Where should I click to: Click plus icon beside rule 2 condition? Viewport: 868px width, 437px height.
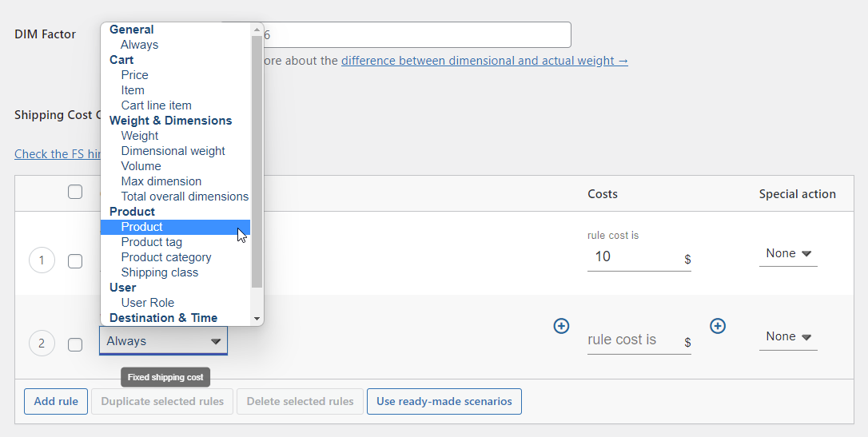[x=561, y=327]
